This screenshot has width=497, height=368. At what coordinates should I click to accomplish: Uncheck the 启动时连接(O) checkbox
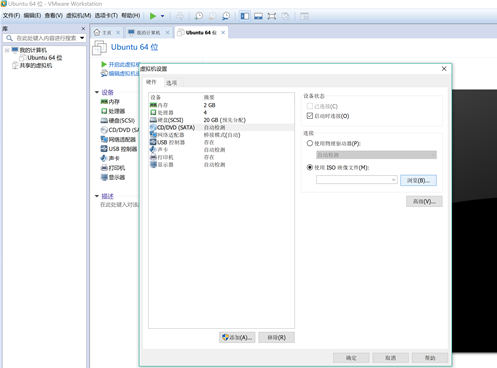310,116
